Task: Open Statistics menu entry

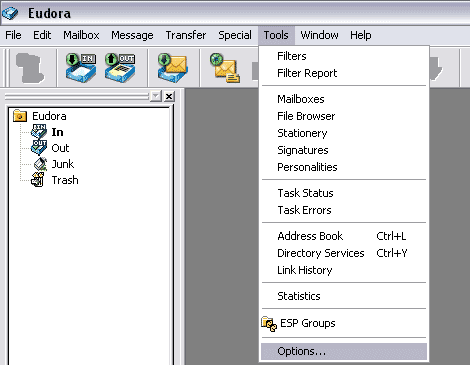Action: point(344,296)
